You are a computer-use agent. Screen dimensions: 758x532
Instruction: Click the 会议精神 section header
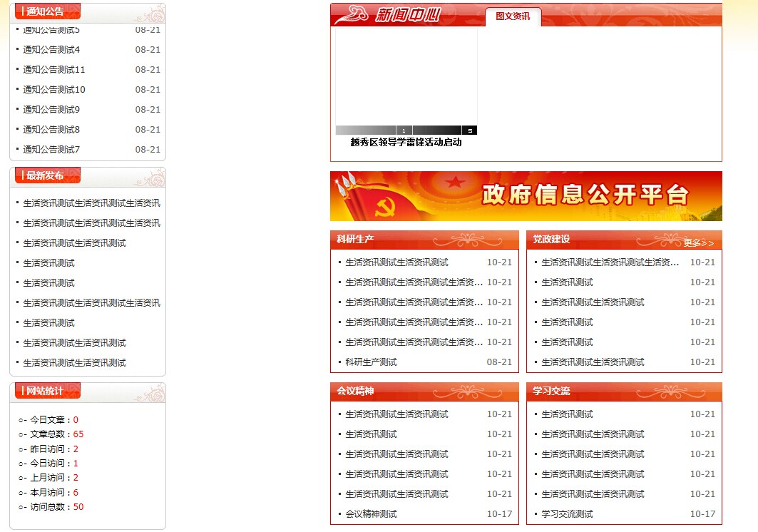(x=355, y=392)
